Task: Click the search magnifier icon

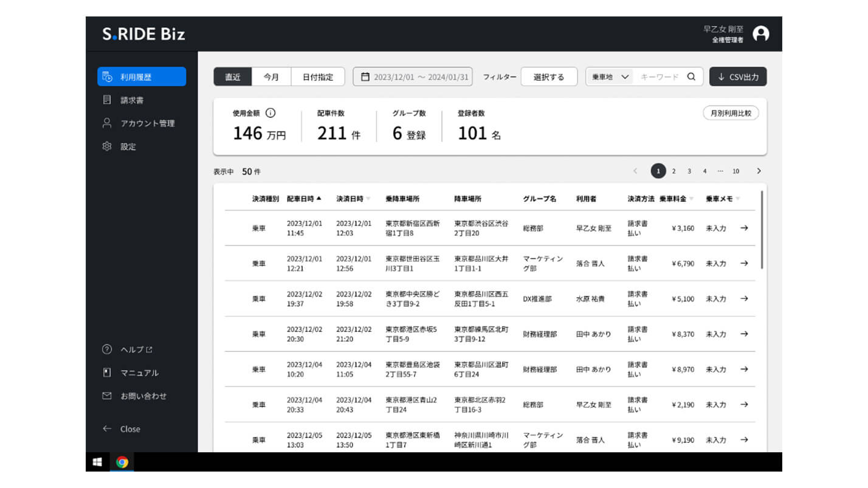Action: (691, 77)
